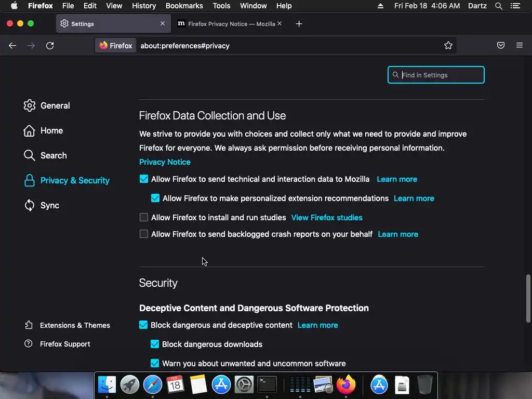
Task: Click Learn more next to technical data option
Action: [x=397, y=179]
